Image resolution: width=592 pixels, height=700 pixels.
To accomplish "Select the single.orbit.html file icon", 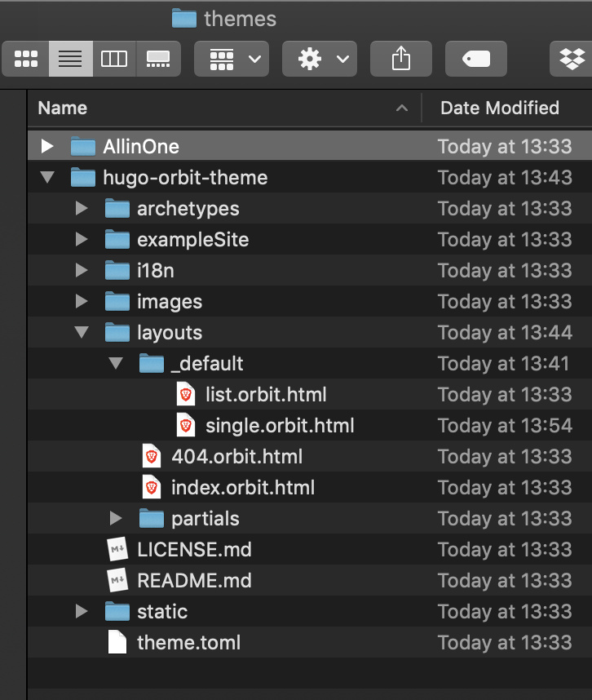I will 186,425.
